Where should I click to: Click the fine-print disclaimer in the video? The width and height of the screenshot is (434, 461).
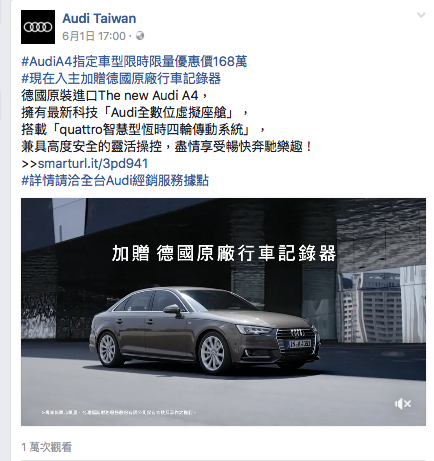pyautogui.click(x=119, y=413)
